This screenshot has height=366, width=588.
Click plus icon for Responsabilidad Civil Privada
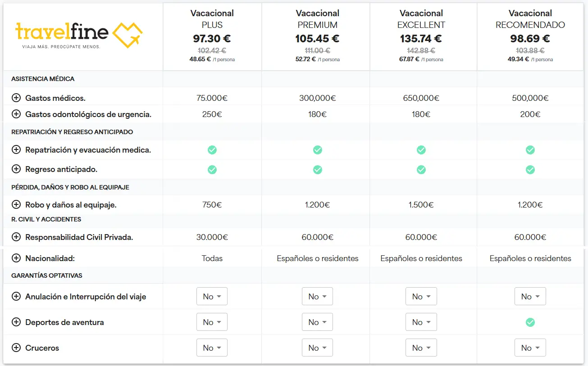(16, 237)
